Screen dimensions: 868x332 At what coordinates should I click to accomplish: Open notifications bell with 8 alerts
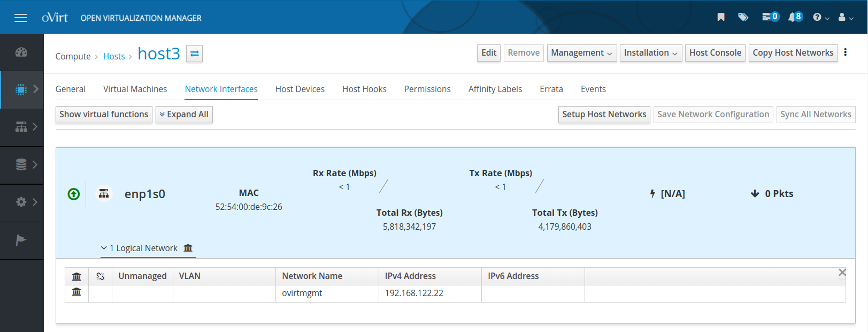pyautogui.click(x=795, y=17)
